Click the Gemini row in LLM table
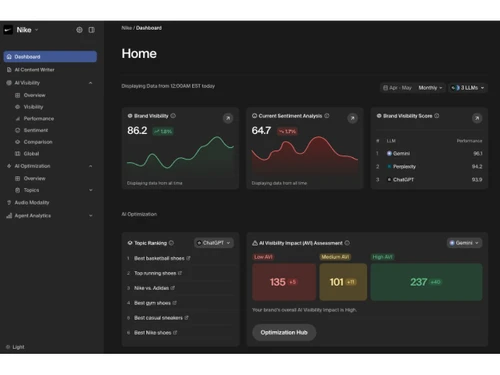500x375 pixels. click(429, 153)
